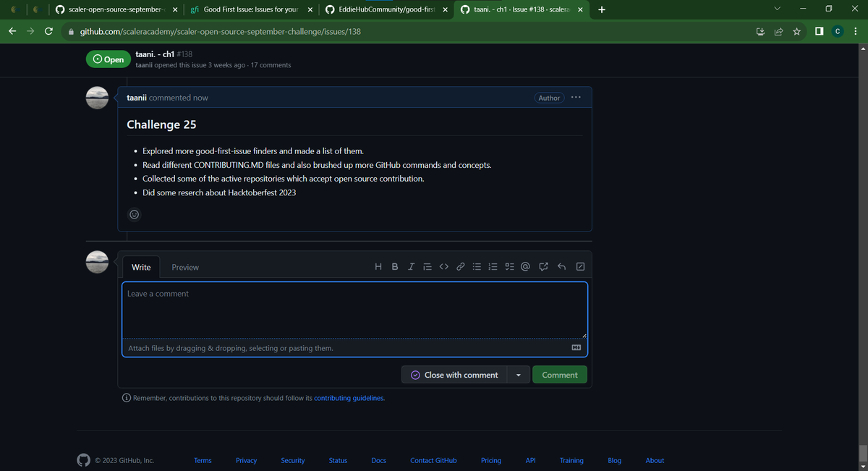Open the Chrome three-dot menu
The height and width of the screenshot is (471, 868).
[x=855, y=32]
